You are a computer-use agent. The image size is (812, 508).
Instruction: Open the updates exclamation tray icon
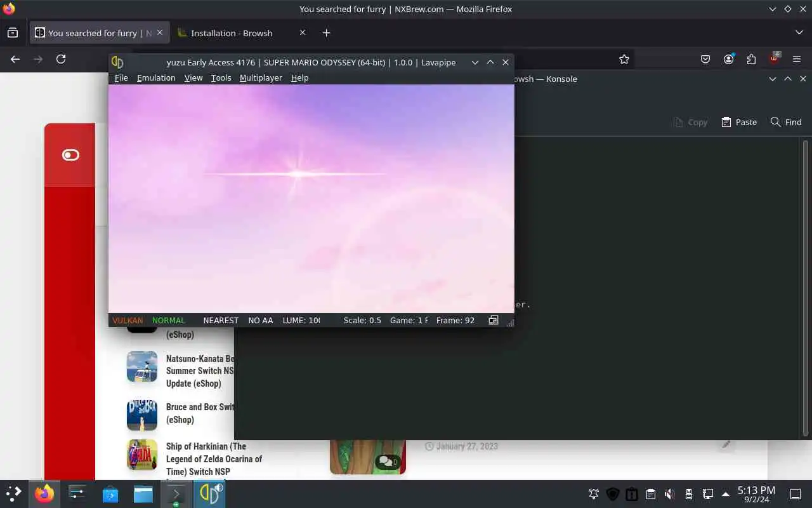click(632, 494)
